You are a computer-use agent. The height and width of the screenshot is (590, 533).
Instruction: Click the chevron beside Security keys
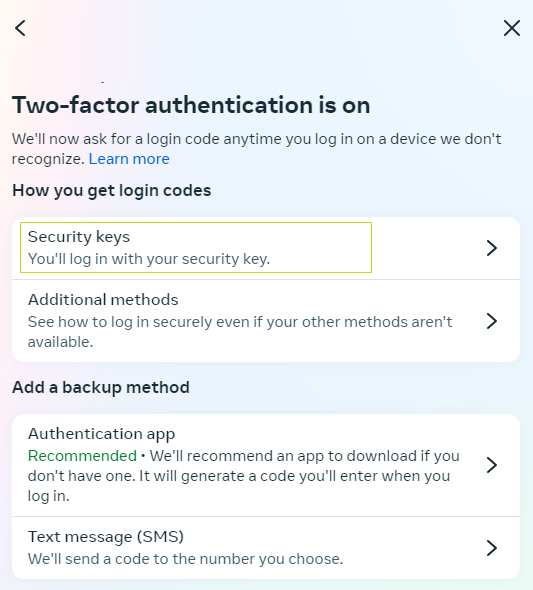point(492,248)
